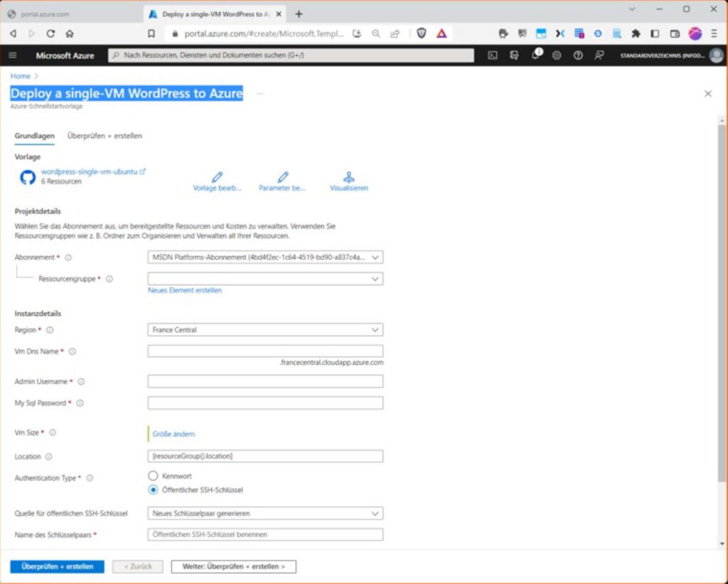Close the deployment blade with X
728x584 pixels.
click(708, 94)
